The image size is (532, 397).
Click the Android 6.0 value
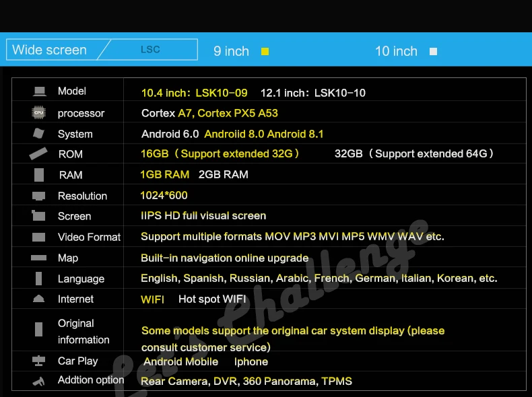[170, 135]
